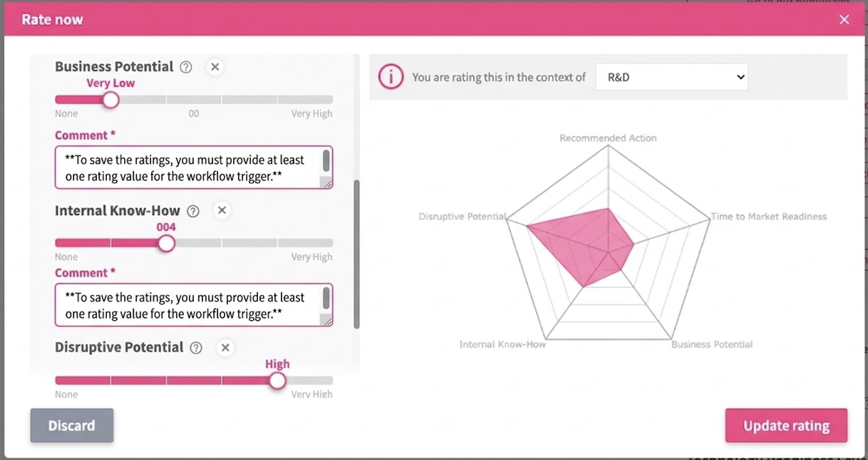Image resolution: width=868 pixels, height=460 pixels.
Task: Click the Internal Know-How help icon
Action: click(193, 211)
